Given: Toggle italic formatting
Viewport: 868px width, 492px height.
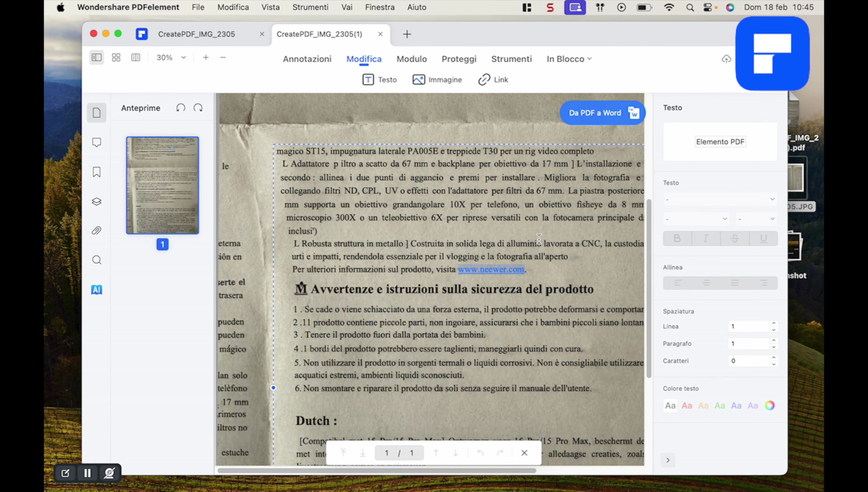Looking at the screenshot, I should 705,239.
